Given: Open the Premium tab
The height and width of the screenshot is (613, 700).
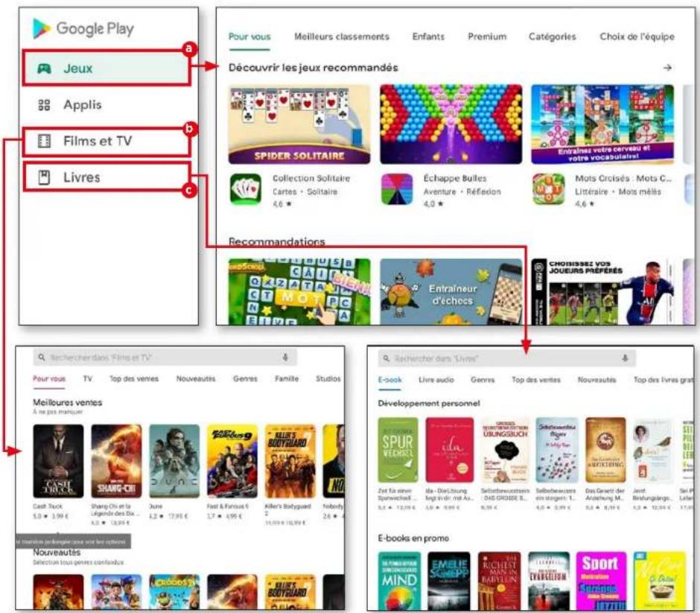Looking at the screenshot, I should click(x=487, y=36).
